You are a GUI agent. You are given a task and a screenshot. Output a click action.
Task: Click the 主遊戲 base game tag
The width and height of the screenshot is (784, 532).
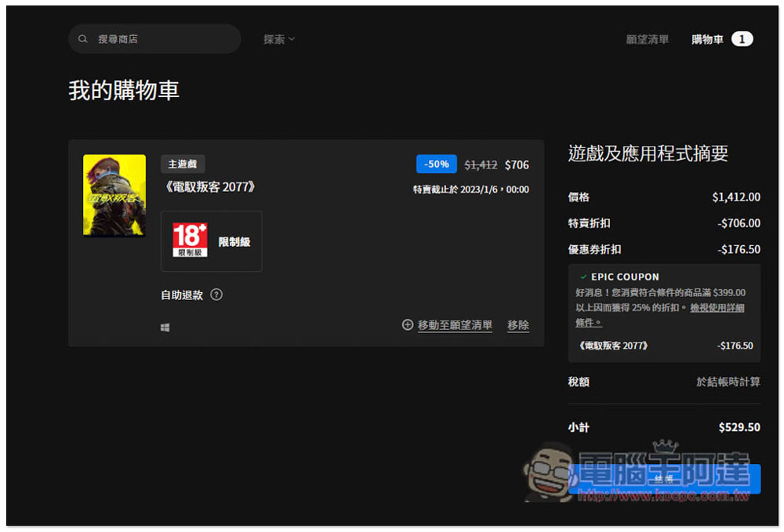click(183, 164)
